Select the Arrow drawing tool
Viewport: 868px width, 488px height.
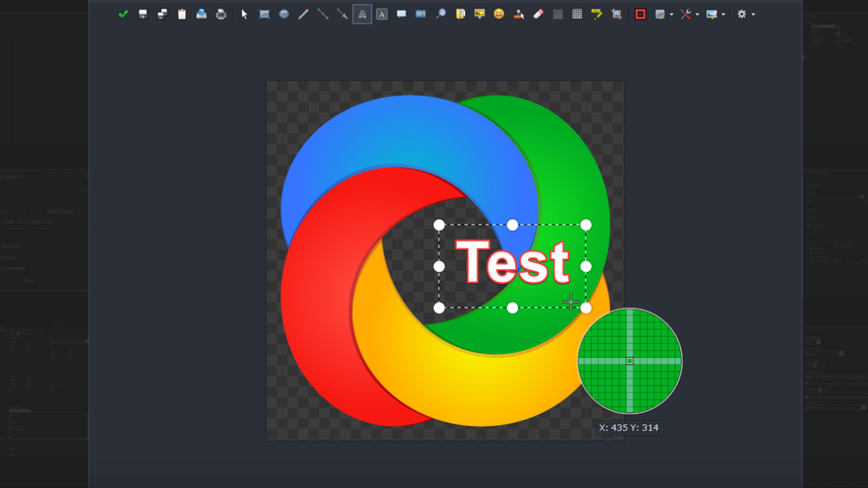[x=342, y=14]
